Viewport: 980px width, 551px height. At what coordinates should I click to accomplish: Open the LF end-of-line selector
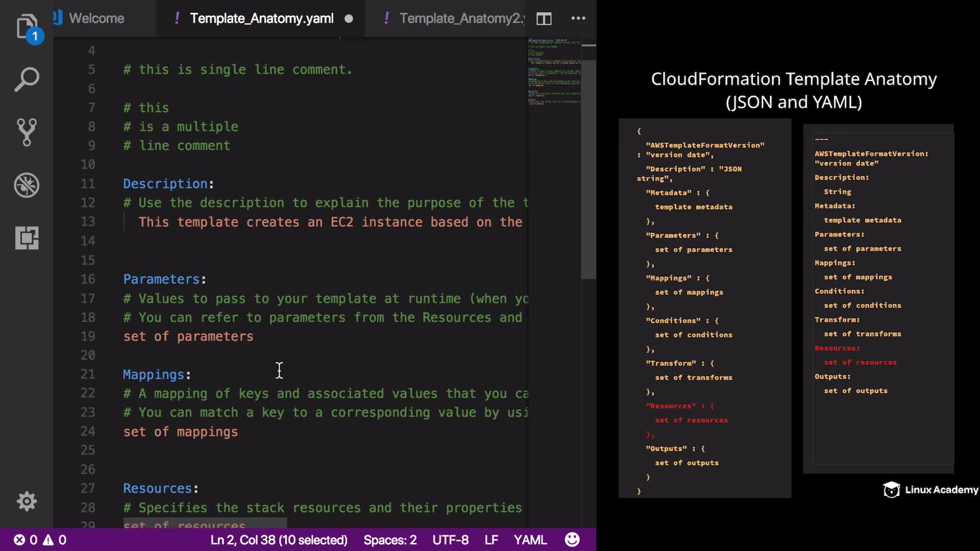pyautogui.click(x=491, y=540)
